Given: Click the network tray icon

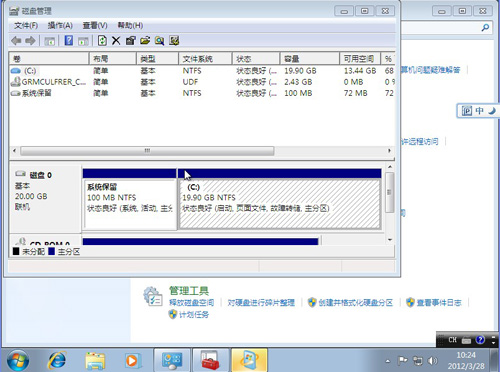Looking at the screenshot, I should coord(417,361).
